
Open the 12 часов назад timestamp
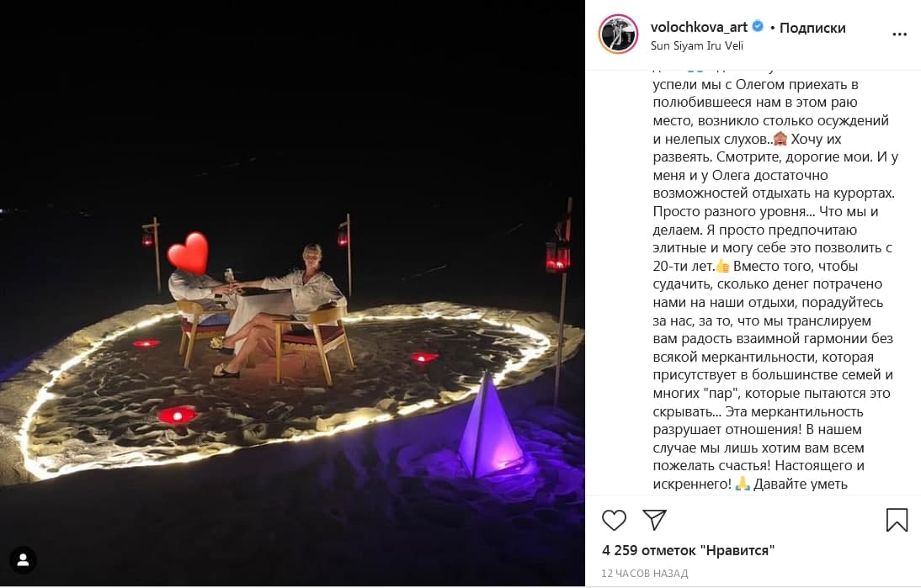click(x=644, y=574)
